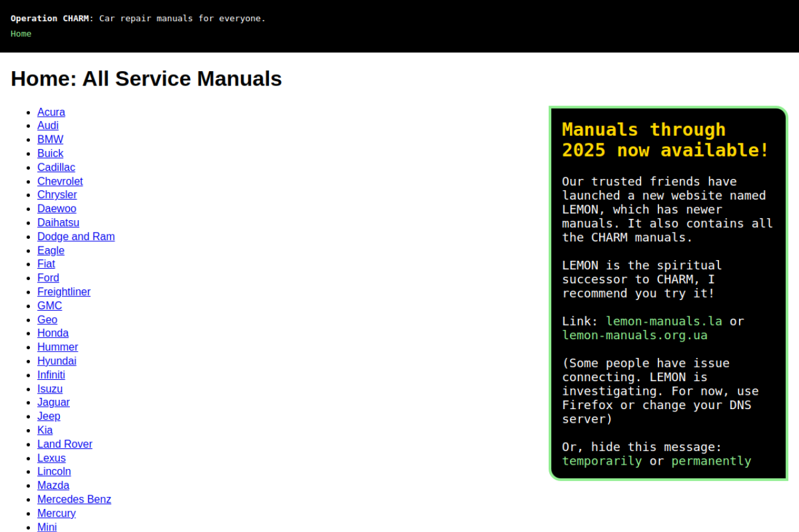Hide the LEMON message permanently

click(711, 461)
